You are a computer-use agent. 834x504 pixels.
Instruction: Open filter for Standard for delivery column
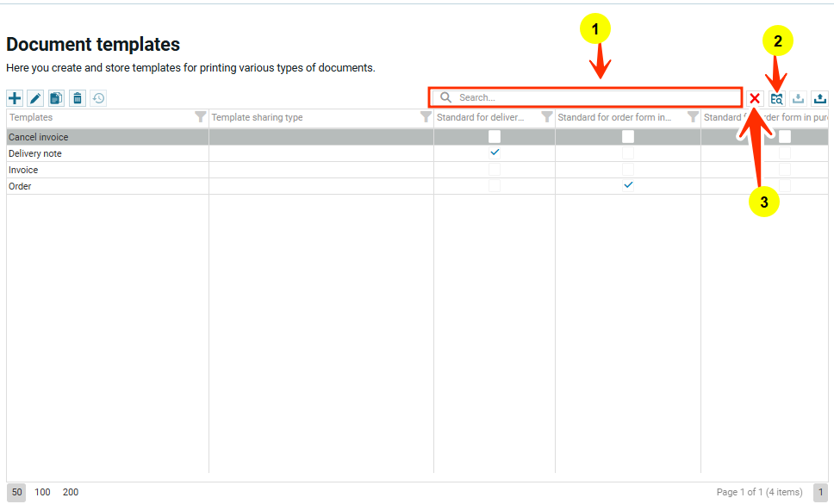(546, 117)
